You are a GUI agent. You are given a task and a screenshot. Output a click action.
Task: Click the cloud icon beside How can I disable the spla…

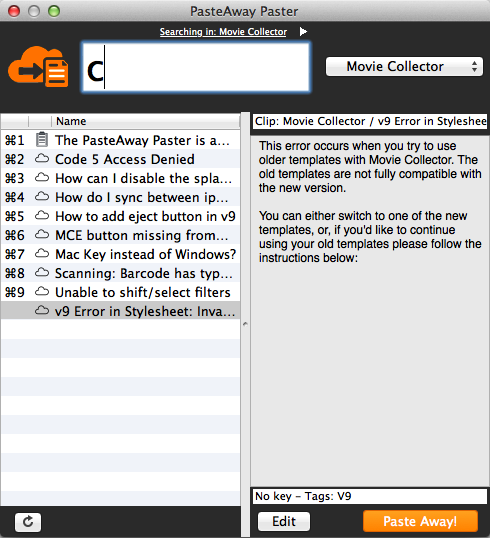42,177
